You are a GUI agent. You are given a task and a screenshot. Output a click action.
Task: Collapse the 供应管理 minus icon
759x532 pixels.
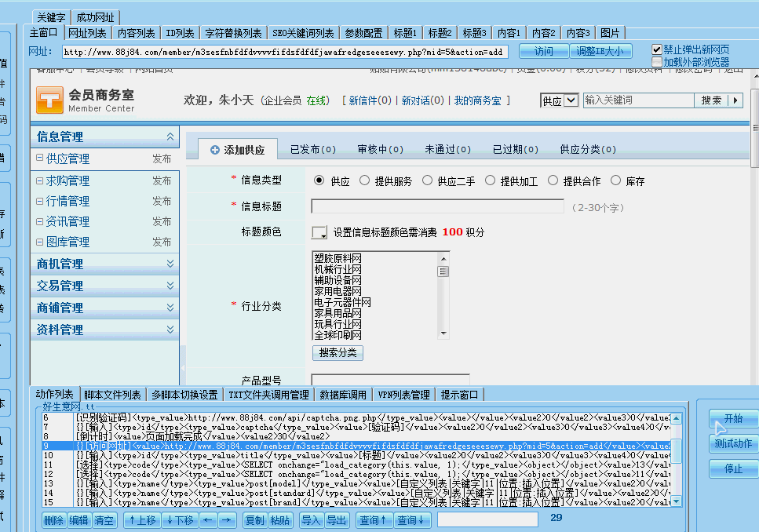pyautogui.click(x=40, y=158)
